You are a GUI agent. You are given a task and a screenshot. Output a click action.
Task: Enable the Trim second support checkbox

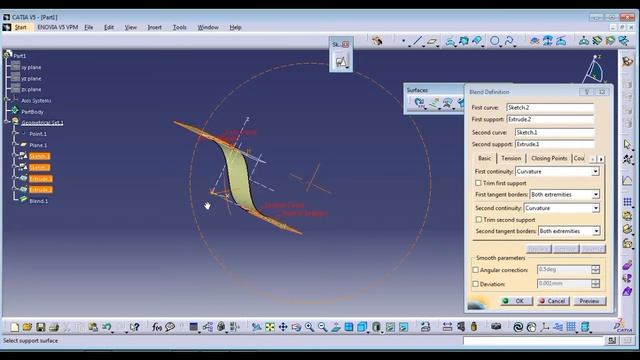pyautogui.click(x=479, y=220)
